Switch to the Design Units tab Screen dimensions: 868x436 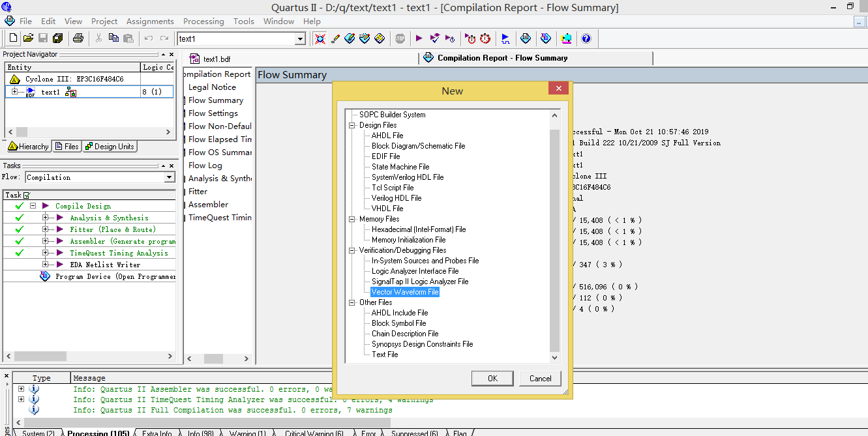coord(110,147)
